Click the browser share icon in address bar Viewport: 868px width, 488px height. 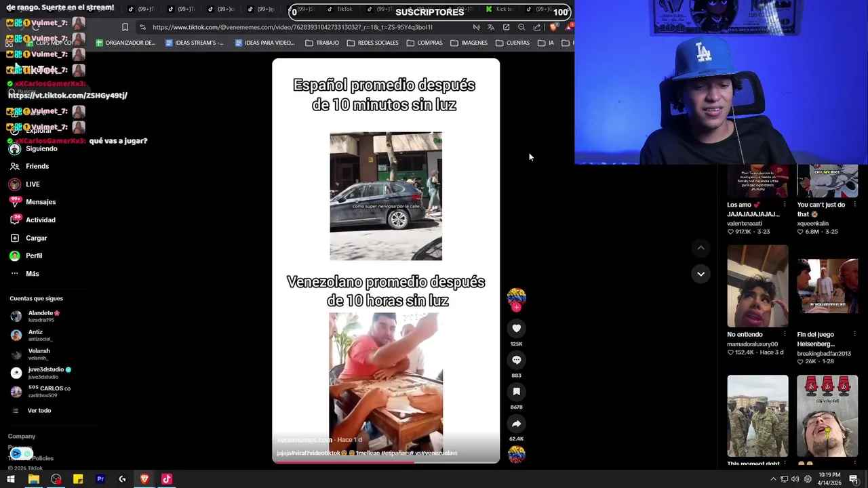pyautogui.click(x=537, y=27)
